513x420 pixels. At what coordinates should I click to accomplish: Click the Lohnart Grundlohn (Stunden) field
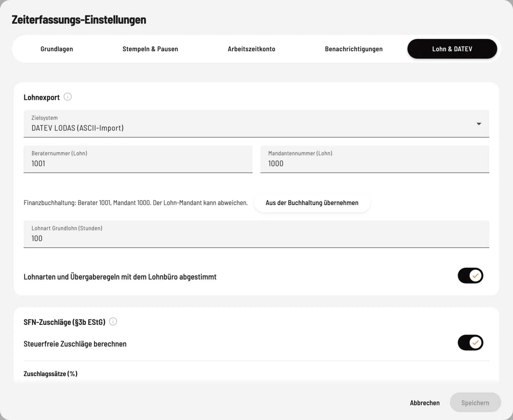click(x=256, y=234)
